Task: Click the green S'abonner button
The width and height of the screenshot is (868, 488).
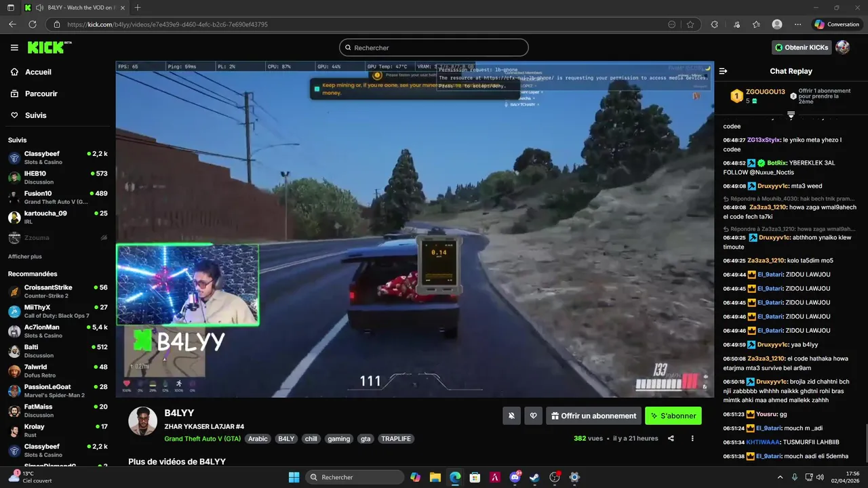Action: point(673,416)
